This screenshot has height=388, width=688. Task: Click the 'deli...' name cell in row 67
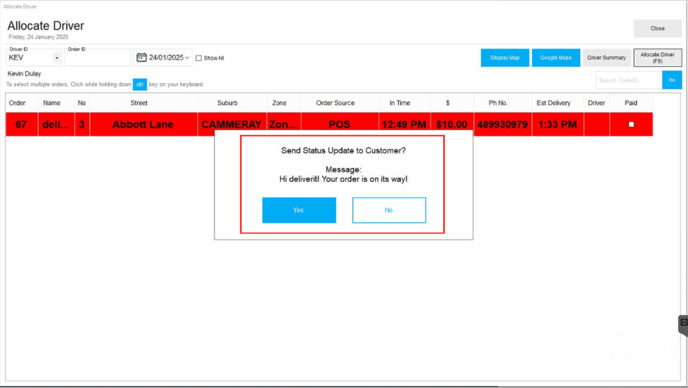[56, 124]
